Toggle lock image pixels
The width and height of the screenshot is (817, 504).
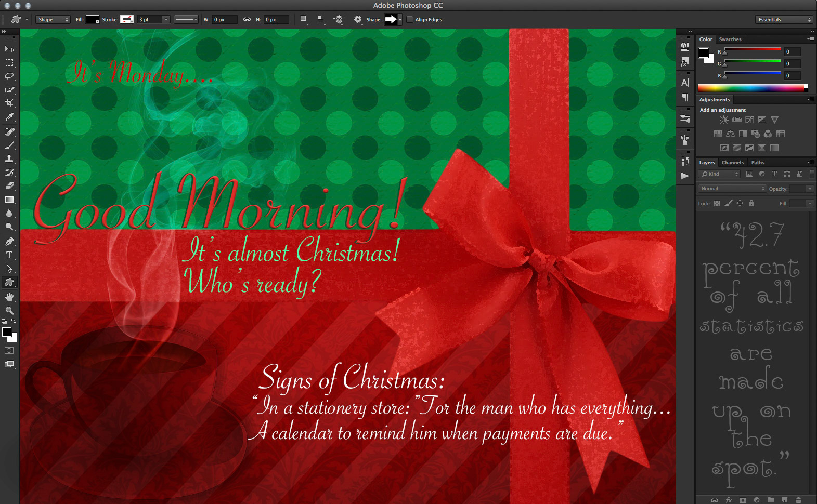[x=729, y=204]
